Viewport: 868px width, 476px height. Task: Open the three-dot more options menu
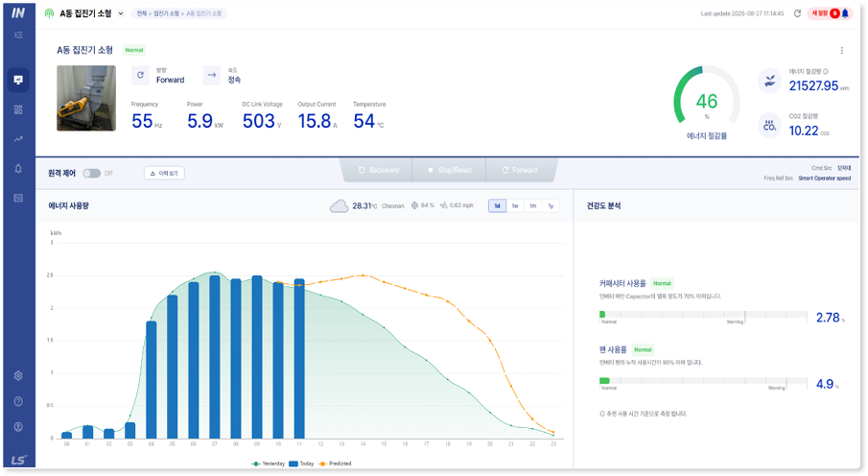(842, 51)
